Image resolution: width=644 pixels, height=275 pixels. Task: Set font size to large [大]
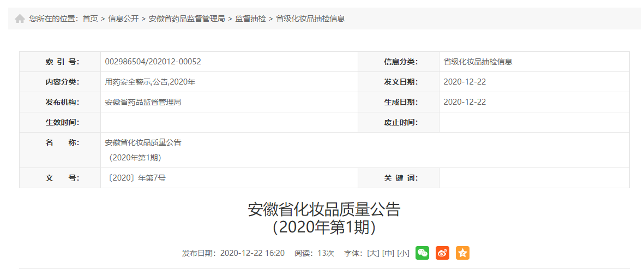point(373,253)
